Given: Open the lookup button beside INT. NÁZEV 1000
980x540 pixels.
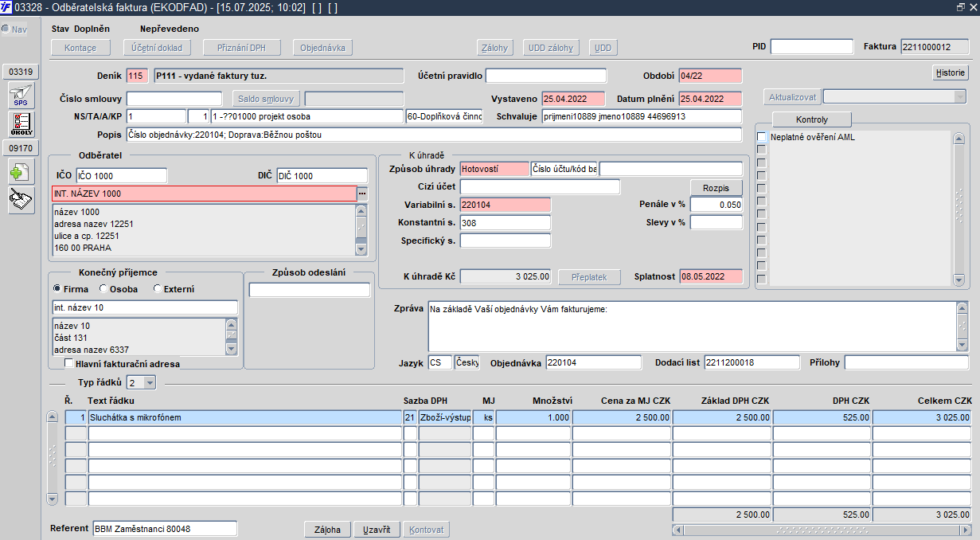Looking at the screenshot, I should [362, 194].
